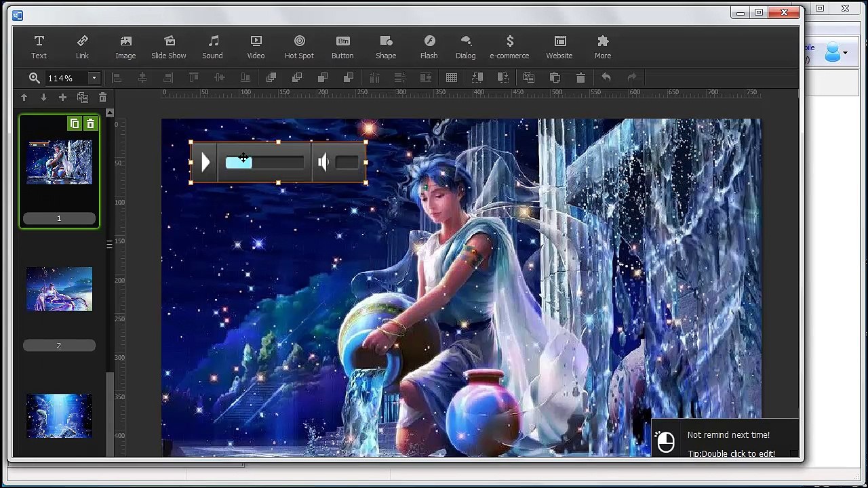The image size is (868, 488).
Task: Click the page panel splitter handle
Action: coord(109,245)
